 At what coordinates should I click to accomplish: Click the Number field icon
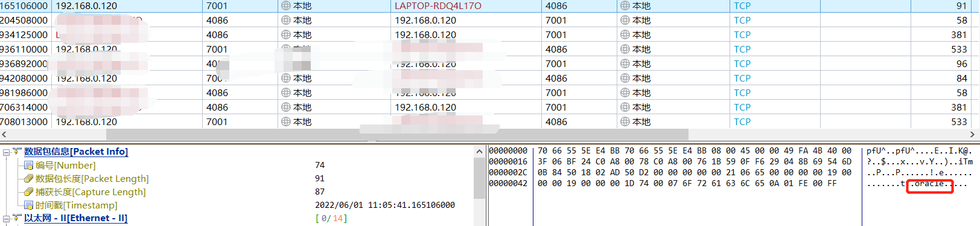28,165
